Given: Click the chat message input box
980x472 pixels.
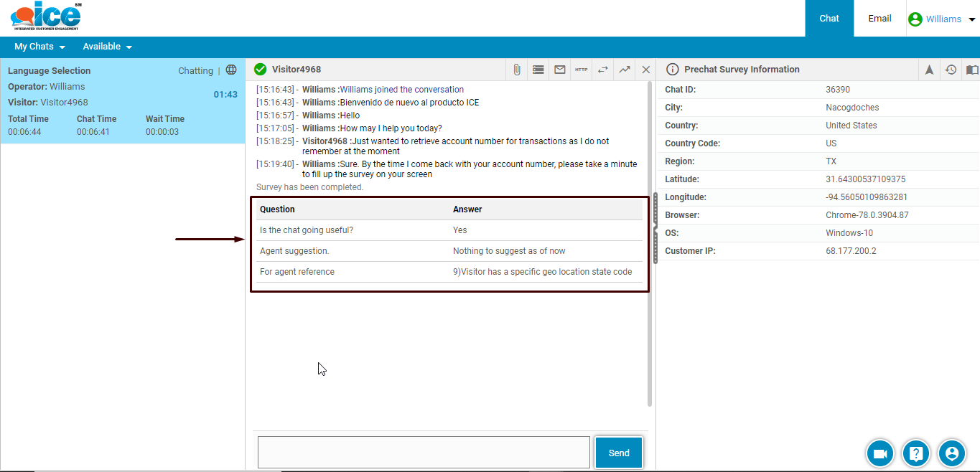Looking at the screenshot, I should (x=424, y=452).
